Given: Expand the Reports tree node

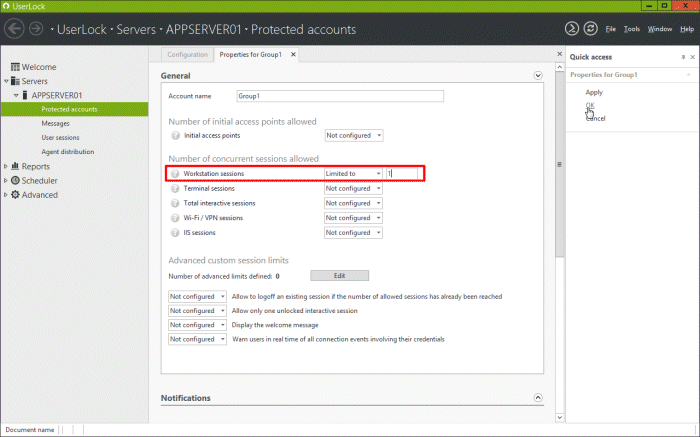Looking at the screenshot, I should pyautogui.click(x=6, y=166).
